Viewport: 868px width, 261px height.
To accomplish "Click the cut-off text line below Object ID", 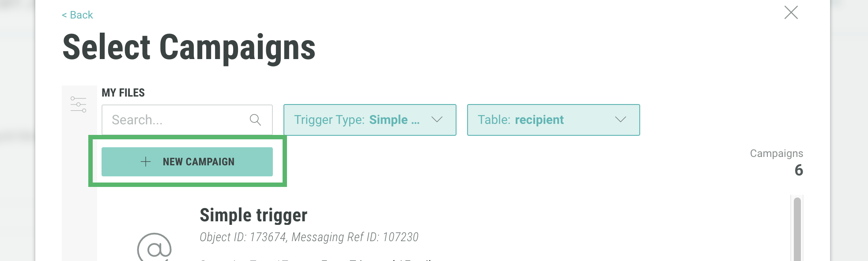I will point(316,259).
